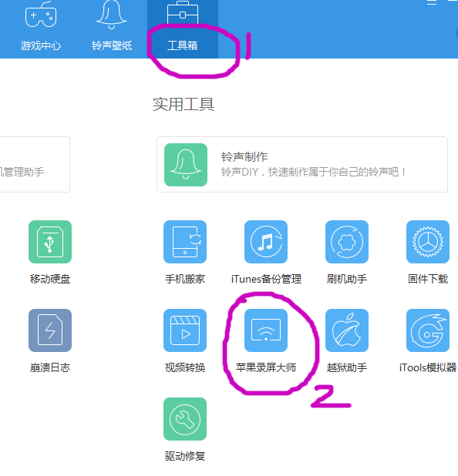This screenshot has width=458, height=476.
Task: Open the 崩溃日志 crash log icon
Action: click(x=50, y=330)
